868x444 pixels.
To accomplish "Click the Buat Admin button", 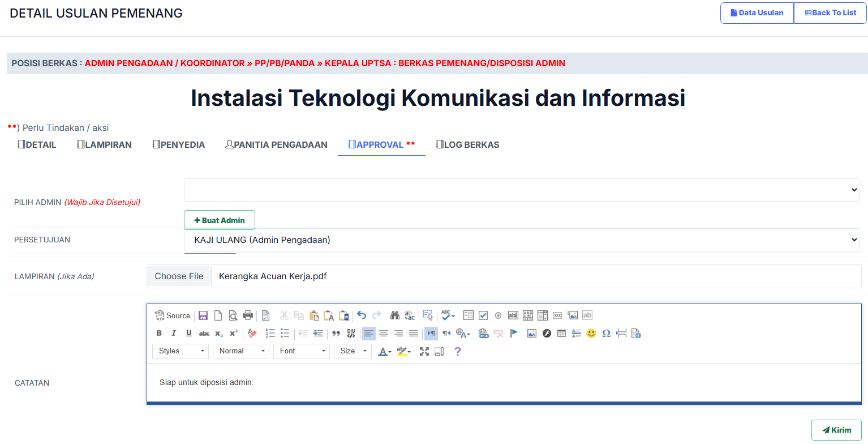I will (220, 220).
